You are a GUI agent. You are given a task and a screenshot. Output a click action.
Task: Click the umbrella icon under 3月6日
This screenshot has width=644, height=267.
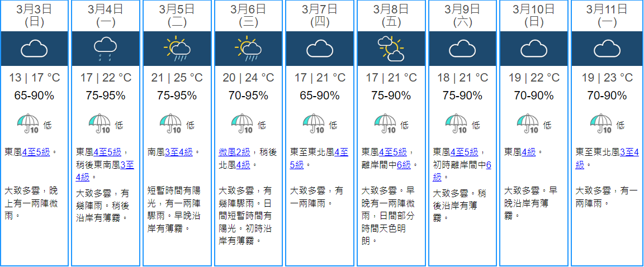[243, 125]
